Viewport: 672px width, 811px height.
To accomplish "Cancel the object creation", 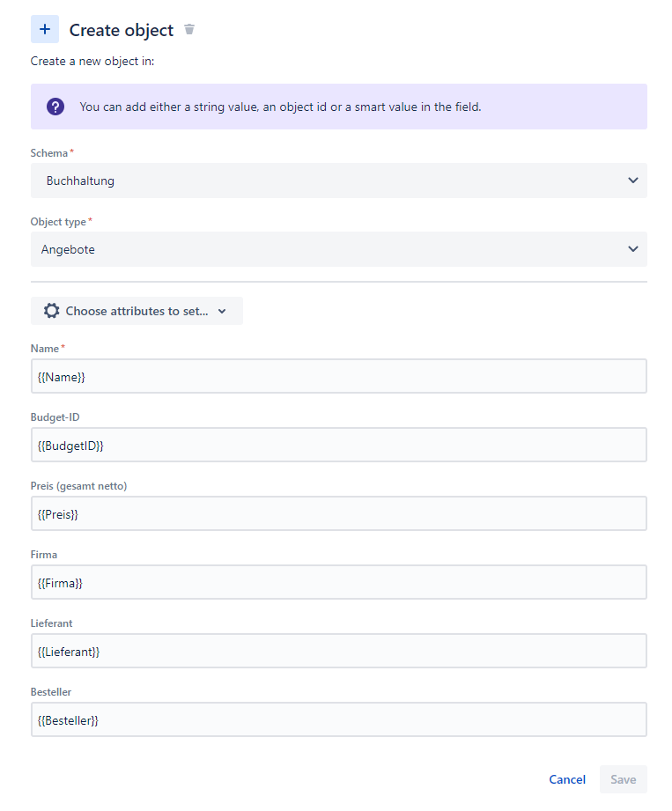I will [567, 779].
